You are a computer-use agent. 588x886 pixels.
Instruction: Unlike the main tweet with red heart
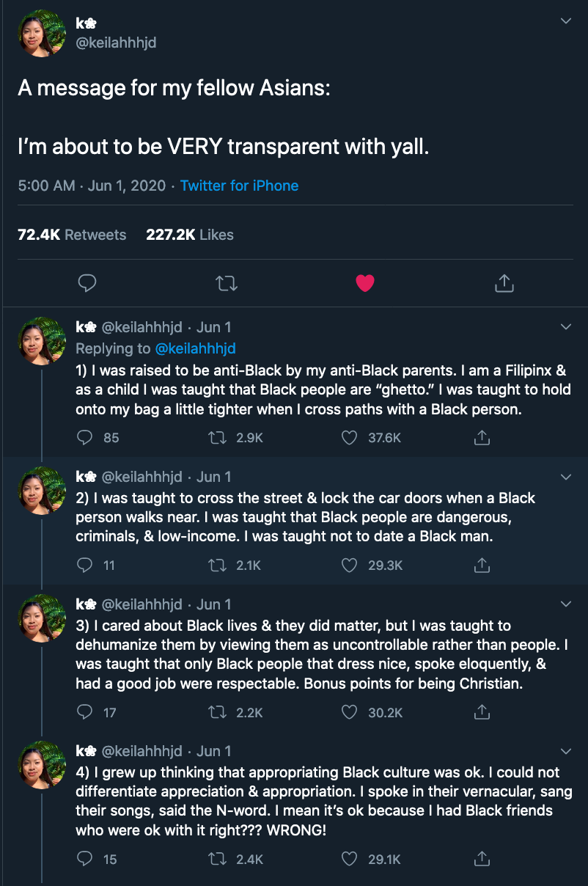click(x=365, y=283)
